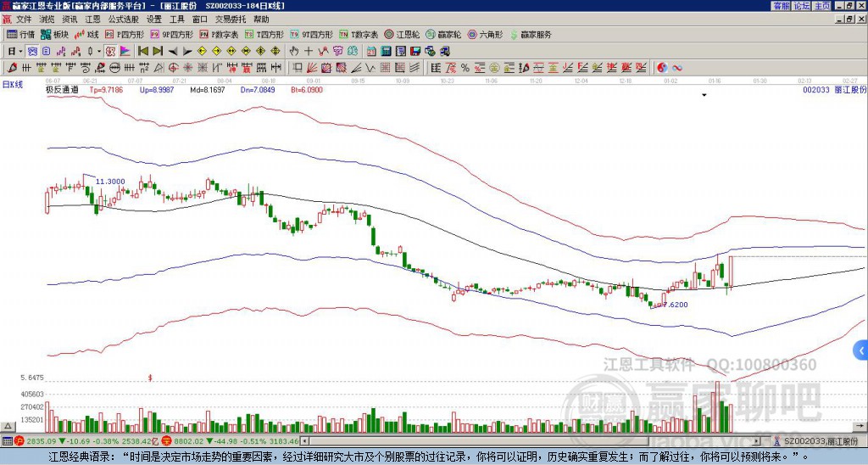Open the calendar icon
Image resolution: width=868 pixels, height=465 pixels.
coord(371,52)
